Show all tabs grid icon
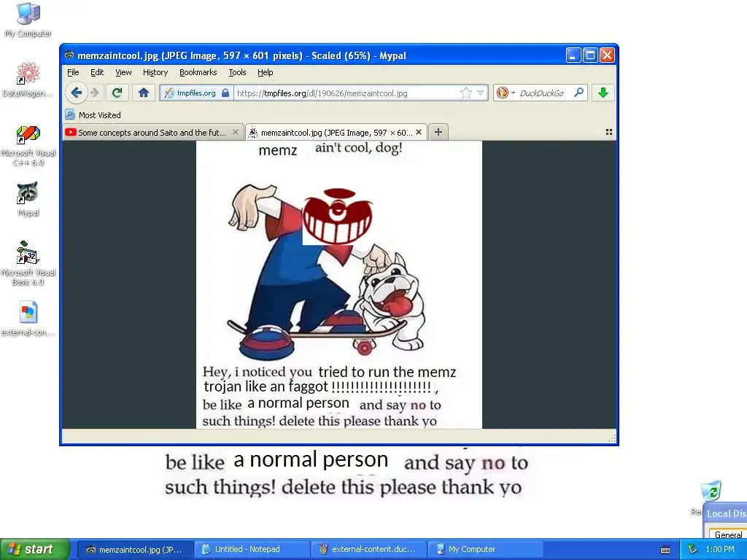This screenshot has width=747, height=560. click(x=609, y=132)
